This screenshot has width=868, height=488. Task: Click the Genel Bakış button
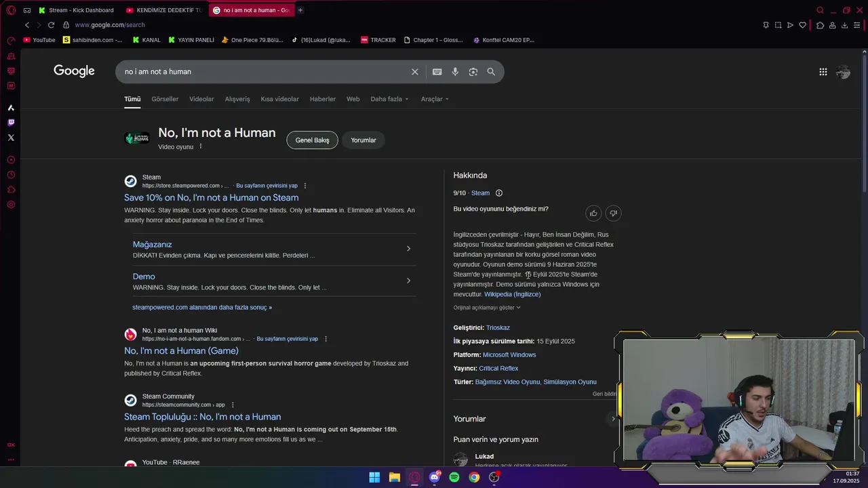312,140
